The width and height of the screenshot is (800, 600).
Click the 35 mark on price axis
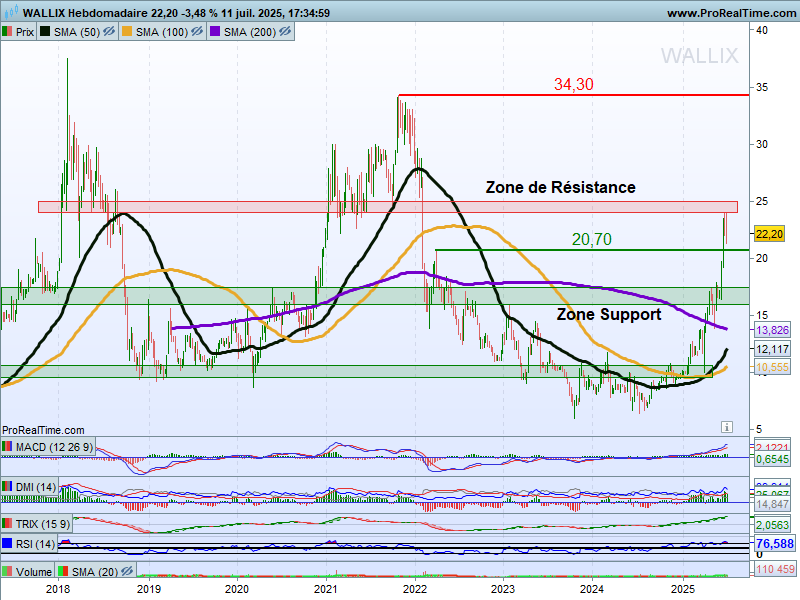click(762, 87)
